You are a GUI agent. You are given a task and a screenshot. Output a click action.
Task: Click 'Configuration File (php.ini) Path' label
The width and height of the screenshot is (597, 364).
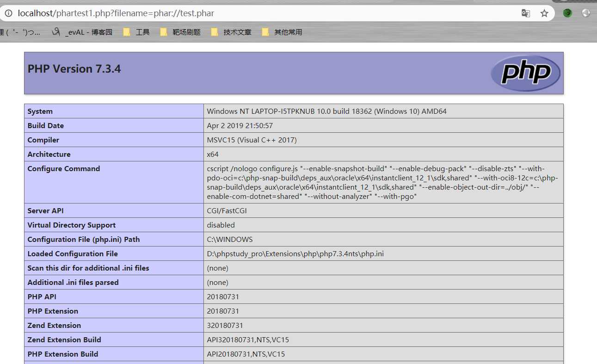click(x=83, y=240)
